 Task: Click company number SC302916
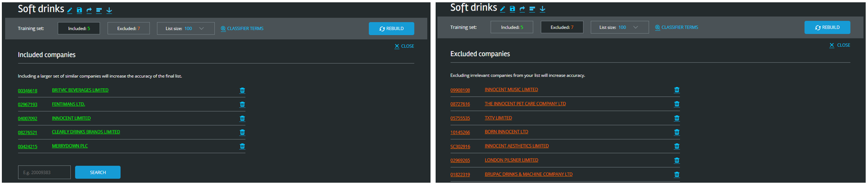(x=460, y=147)
